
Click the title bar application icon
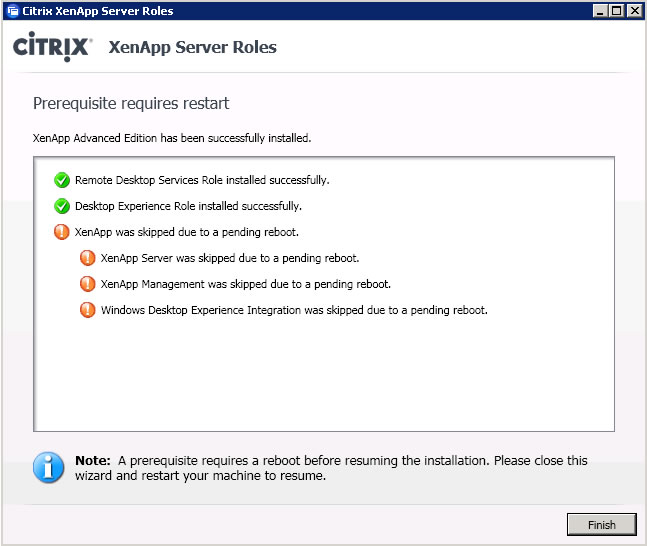click(13, 11)
